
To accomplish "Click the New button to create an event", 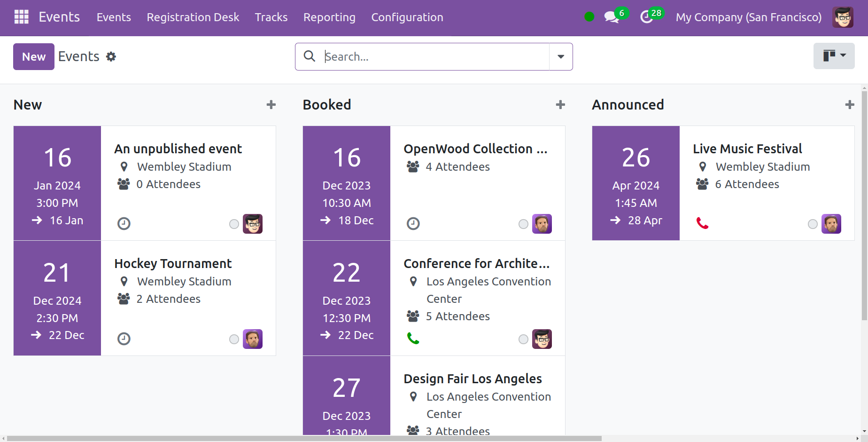I will (x=34, y=56).
